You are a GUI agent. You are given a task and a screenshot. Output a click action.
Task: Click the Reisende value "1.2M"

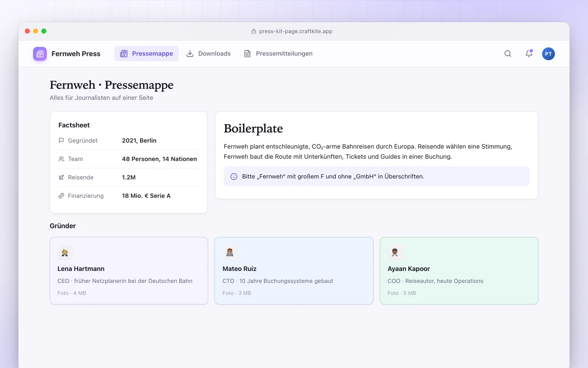129,178
